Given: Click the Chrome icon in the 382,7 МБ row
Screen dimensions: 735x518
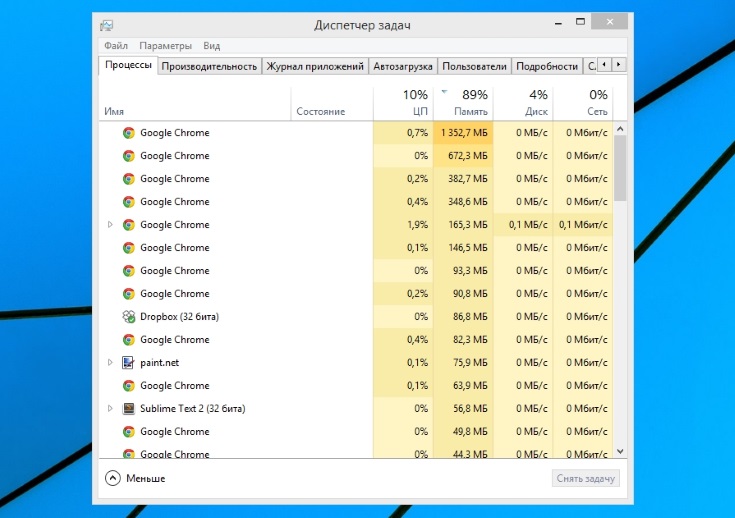Looking at the screenshot, I should click(x=128, y=179).
